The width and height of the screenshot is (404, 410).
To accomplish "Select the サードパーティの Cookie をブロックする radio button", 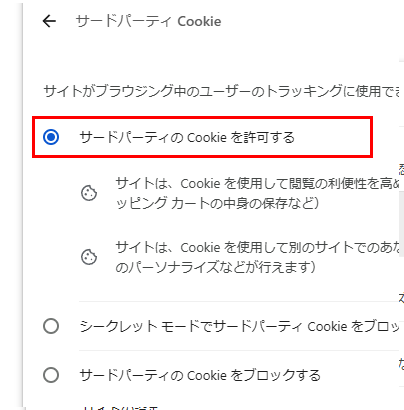I will click(x=51, y=375).
